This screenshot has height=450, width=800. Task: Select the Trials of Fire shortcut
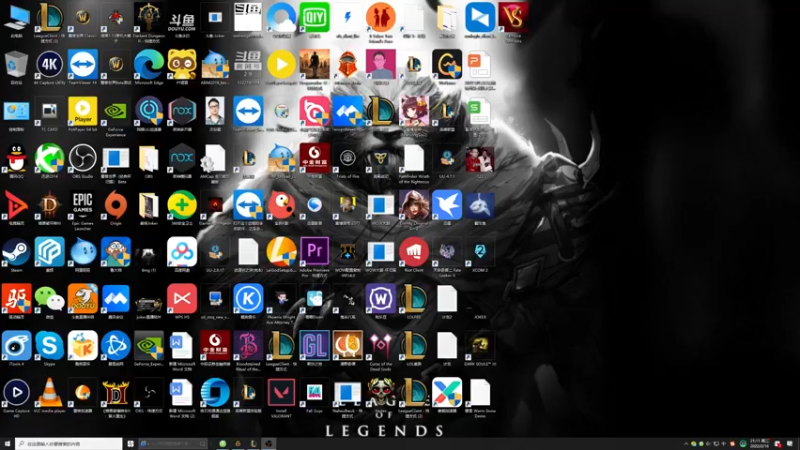(x=347, y=160)
